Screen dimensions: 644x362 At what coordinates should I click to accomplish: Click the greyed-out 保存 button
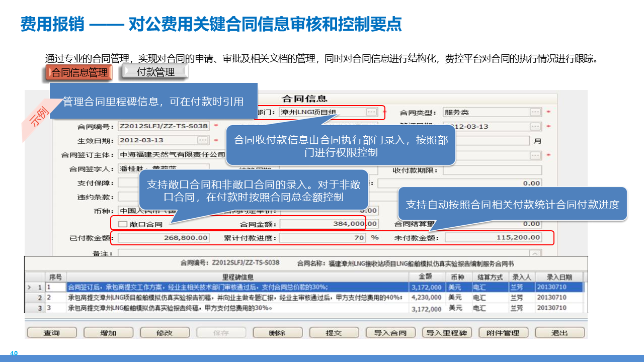click(221, 333)
